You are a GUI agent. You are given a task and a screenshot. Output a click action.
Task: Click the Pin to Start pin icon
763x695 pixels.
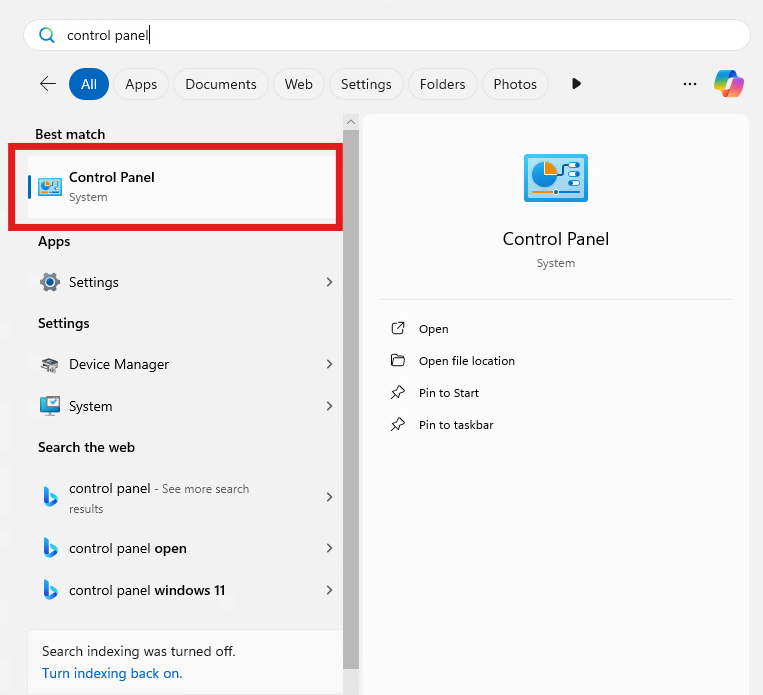tap(398, 393)
